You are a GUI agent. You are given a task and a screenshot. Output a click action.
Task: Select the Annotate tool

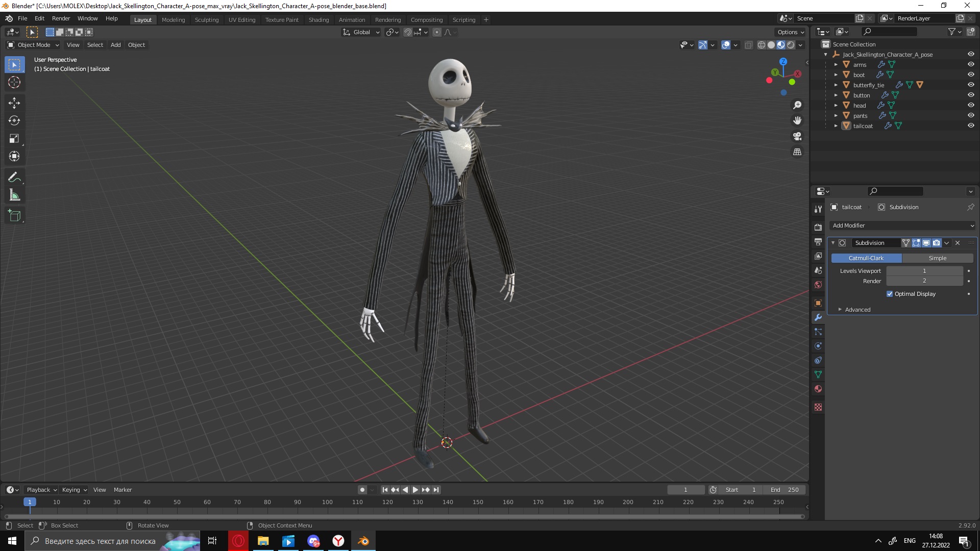click(14, 177)
